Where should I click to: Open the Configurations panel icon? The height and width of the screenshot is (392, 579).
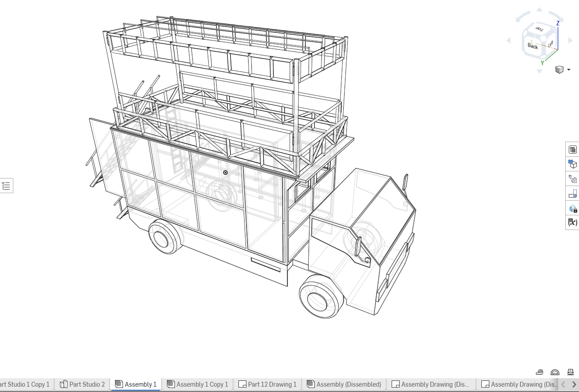tap(573, 164)
